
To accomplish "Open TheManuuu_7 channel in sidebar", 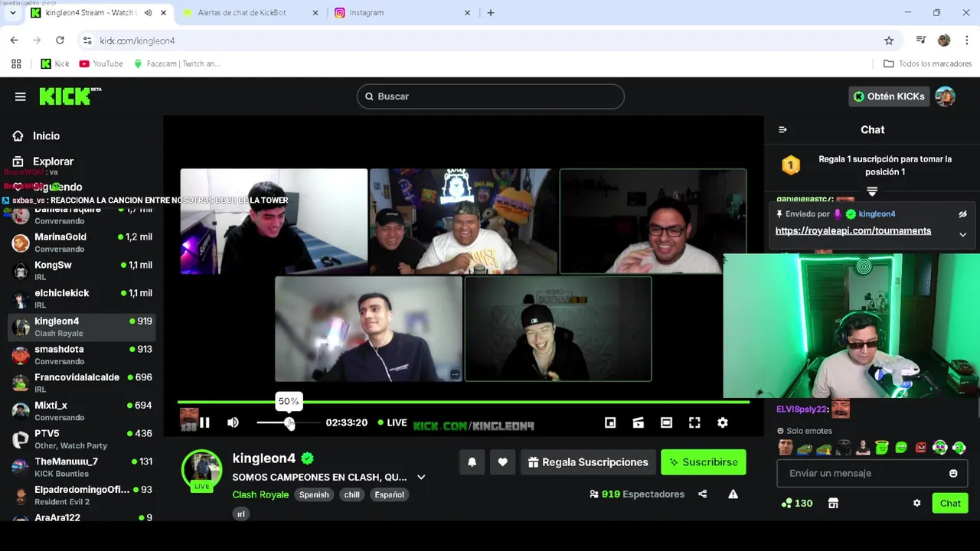I will pos(82,467).
